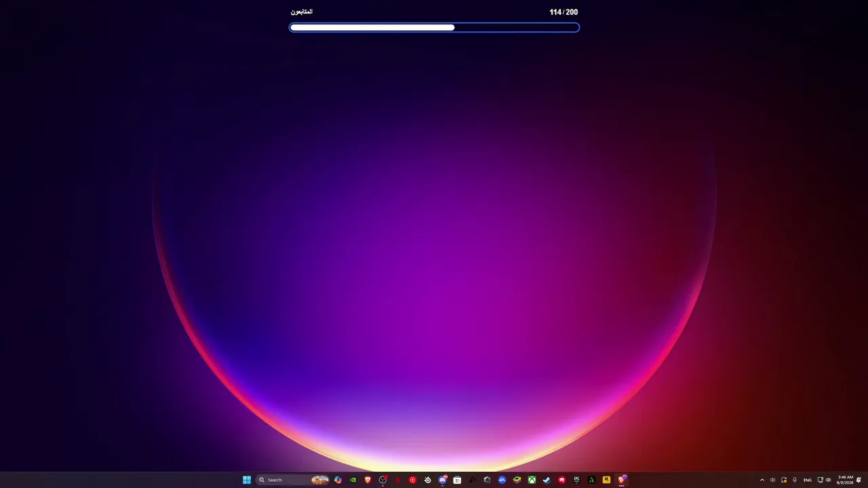Screen dimensions: 868x488
Task: Launch Epic Games Launcher icon
Action: [x=576, y=480]
